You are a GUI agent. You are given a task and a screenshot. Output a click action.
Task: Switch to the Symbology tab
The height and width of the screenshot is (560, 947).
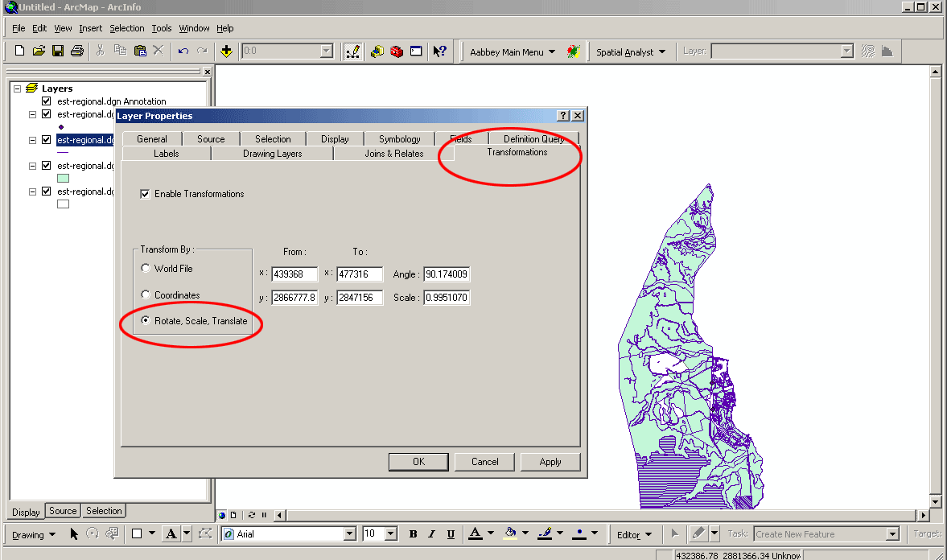[x=399, y=138]
